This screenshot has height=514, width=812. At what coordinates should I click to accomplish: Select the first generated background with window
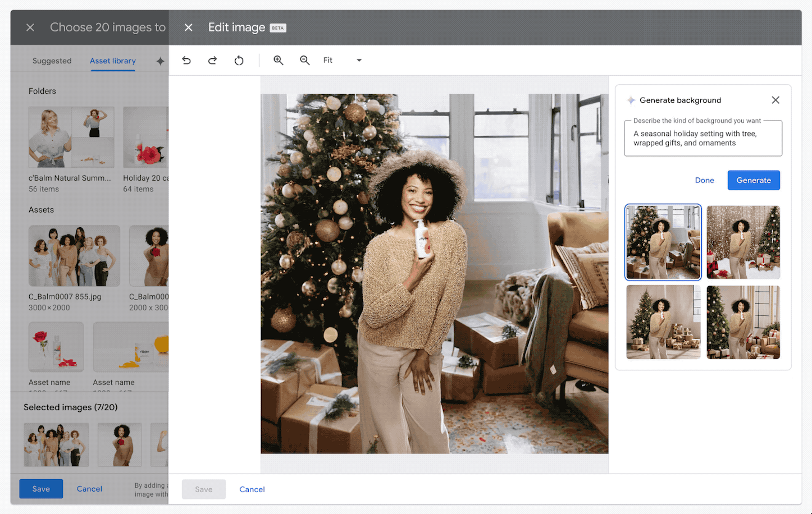click(x=663, y=242)
